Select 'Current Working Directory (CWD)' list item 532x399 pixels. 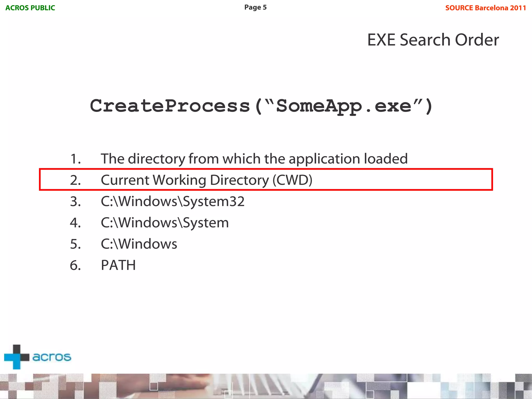coord(207,180)
